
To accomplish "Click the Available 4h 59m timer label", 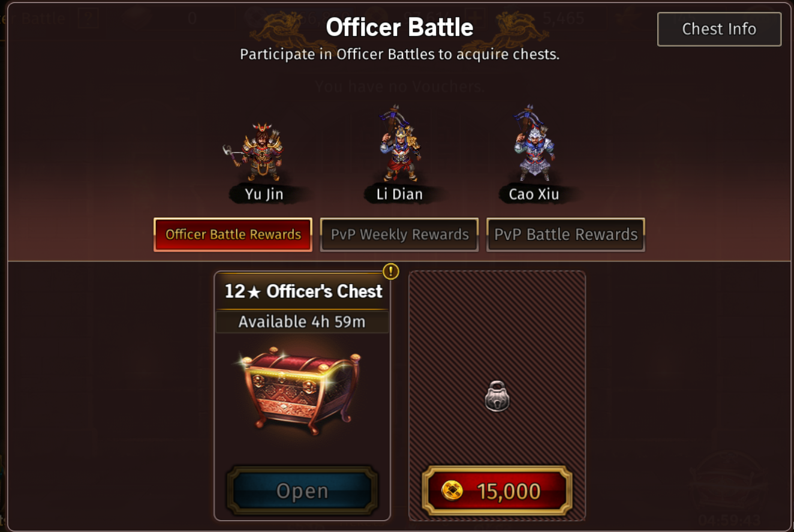I will 302,322.
